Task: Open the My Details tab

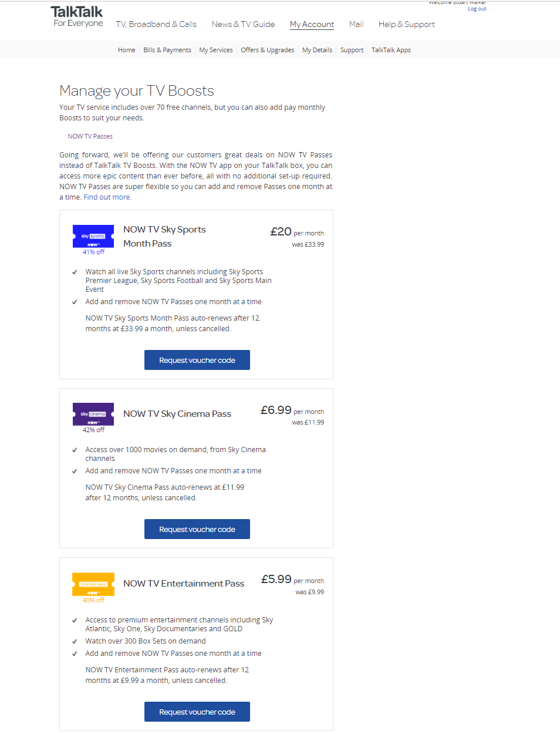Action: click(x=317, y=50)
